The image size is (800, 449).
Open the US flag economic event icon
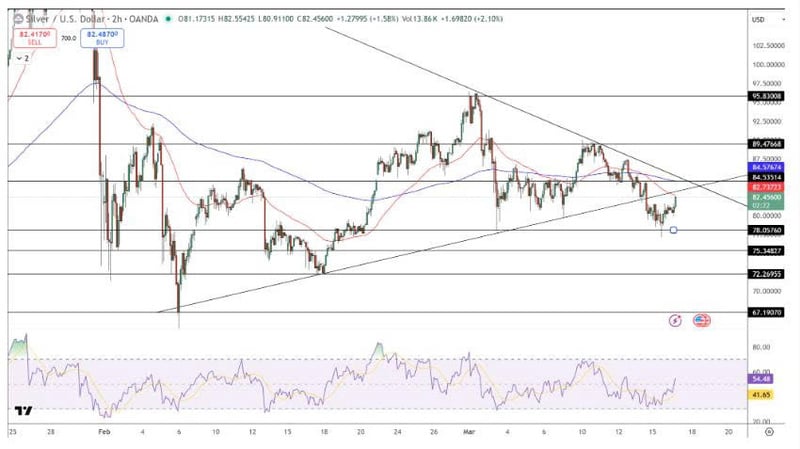click(x=701, y=320)
